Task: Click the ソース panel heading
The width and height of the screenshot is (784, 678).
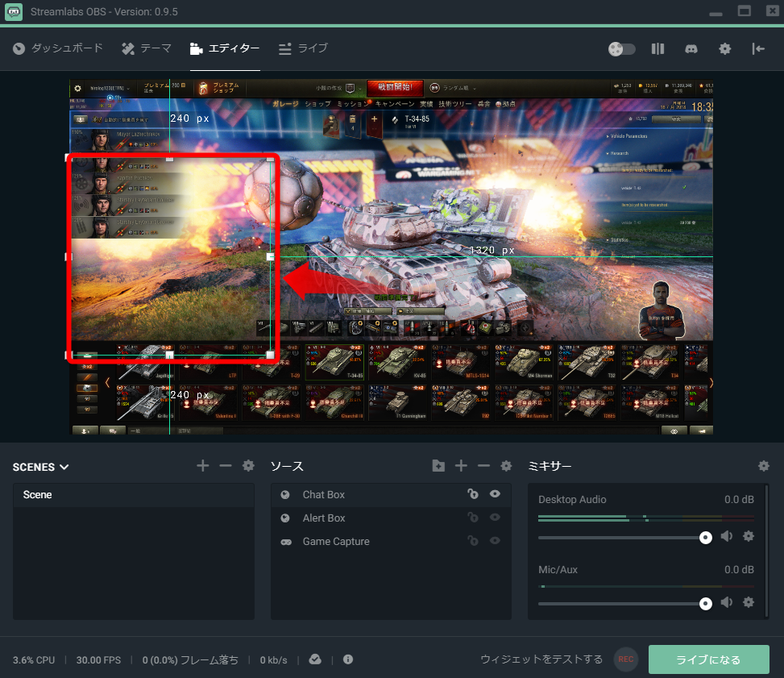Action: click(x=287, y=466)
